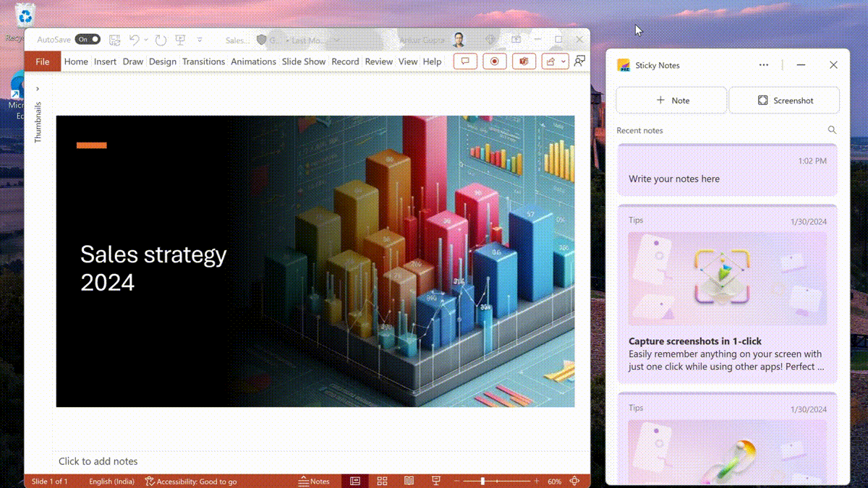The width and height of the screenshot is (868, 488).
Task: Open search in Sticky Notes recent notes
Action: [832, 130]
